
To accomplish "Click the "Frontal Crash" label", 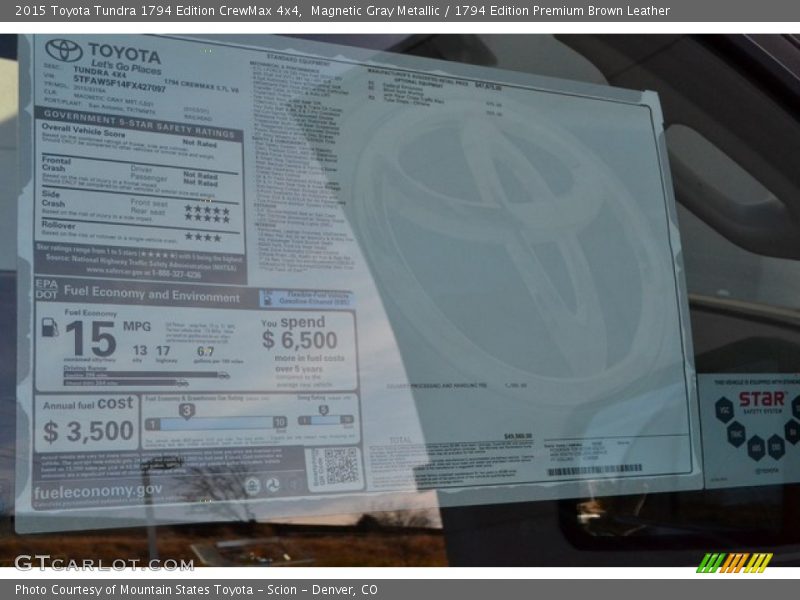I will pos(56,164).
